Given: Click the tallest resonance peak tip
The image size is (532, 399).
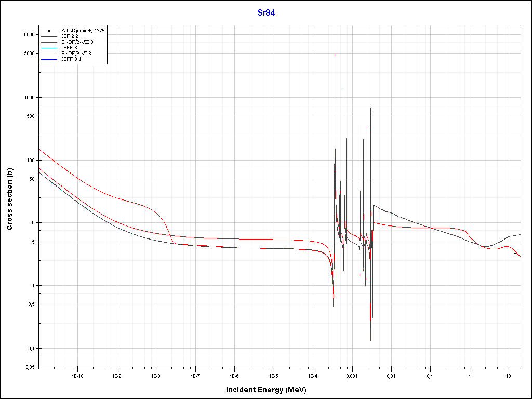Looking at the screenshot, I should pyautogui.click(x=335, y=55).
